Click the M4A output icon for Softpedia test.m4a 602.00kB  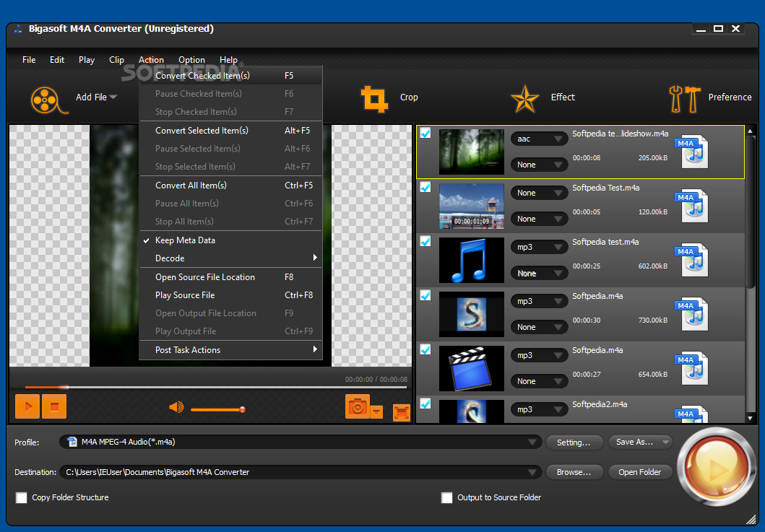692,260
